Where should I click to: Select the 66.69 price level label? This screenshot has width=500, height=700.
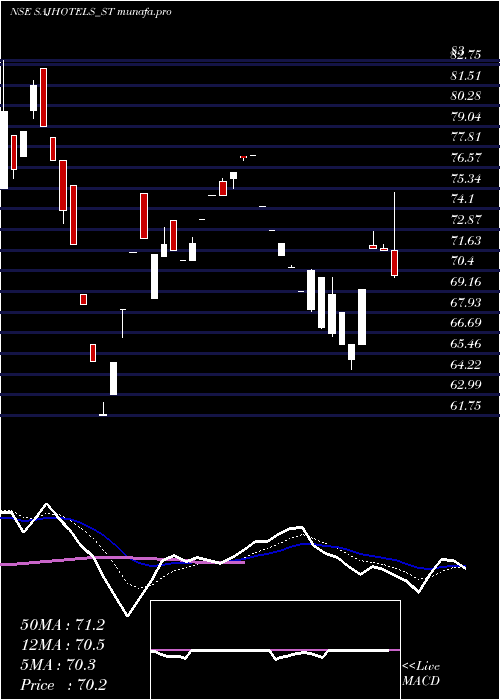[x=466, y=323]
